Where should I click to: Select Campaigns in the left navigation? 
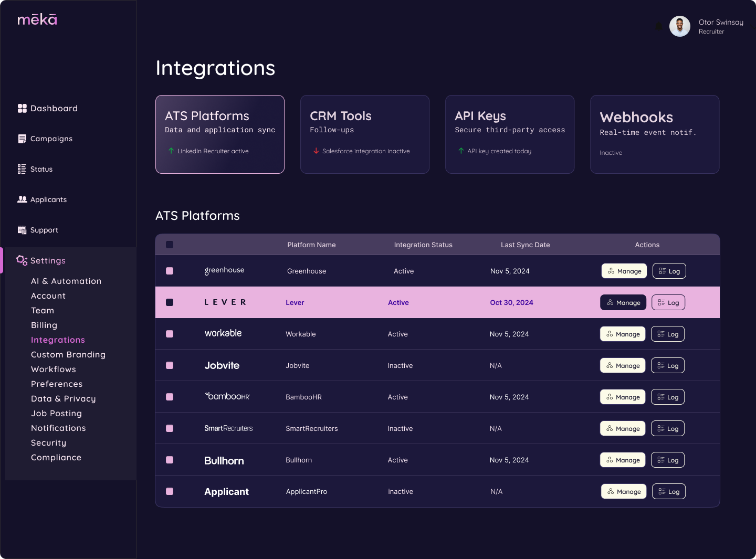pyautogui.click(x=22, y=139)
